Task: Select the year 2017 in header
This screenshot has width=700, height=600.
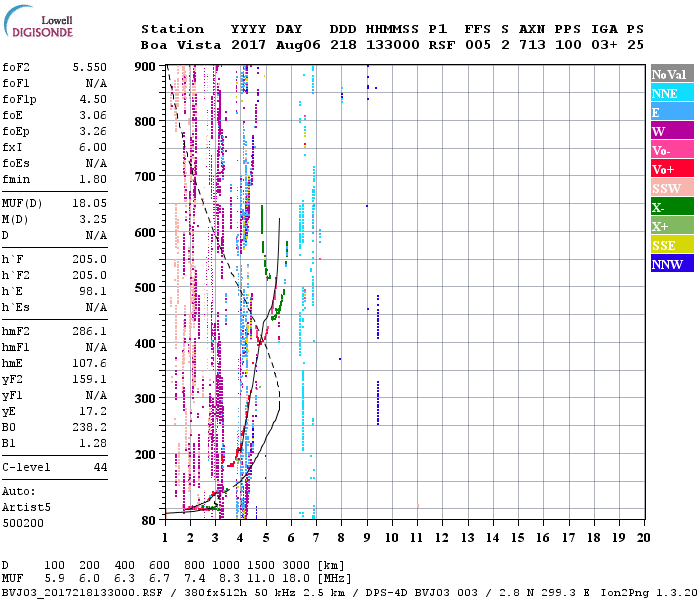Action: point(248,45)
